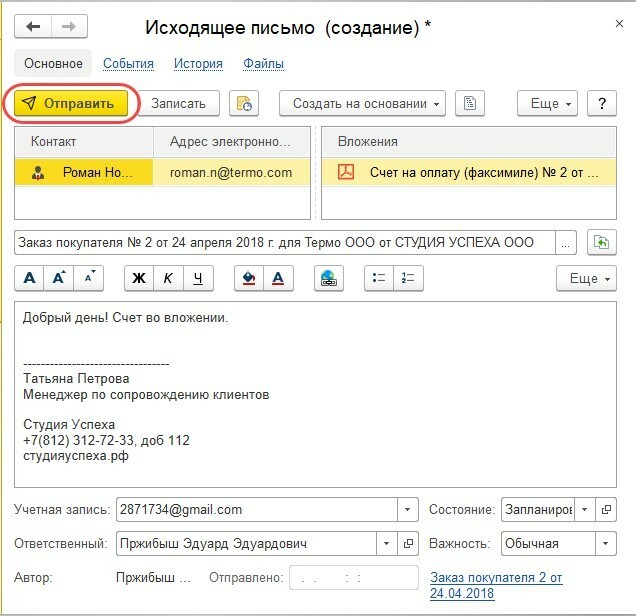Screen dimensions: 636x616
Task: Open the События tab
Action: click(x=128, y=64)
